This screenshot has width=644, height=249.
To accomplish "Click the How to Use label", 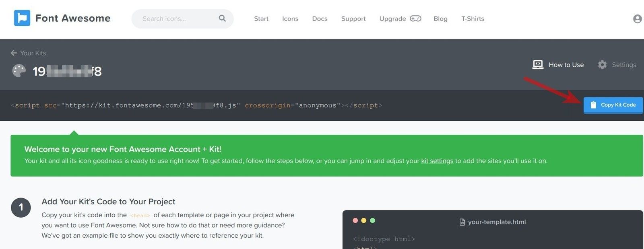I will coord(566,65).
